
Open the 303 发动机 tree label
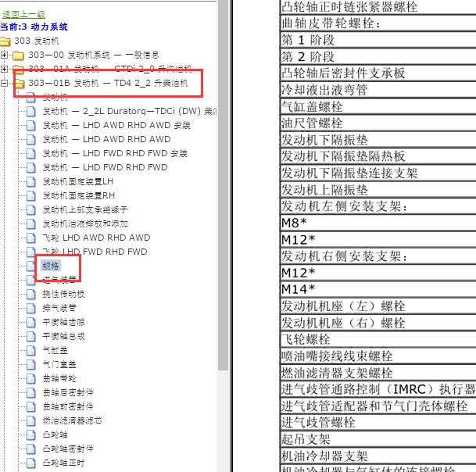pos(37,41)
